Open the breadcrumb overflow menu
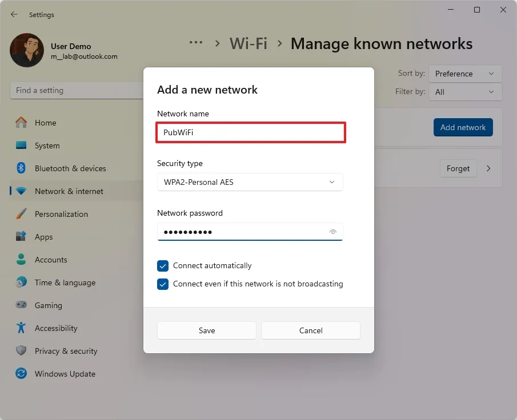This screenshot has height=420, width=517. (x=196, y=42)
